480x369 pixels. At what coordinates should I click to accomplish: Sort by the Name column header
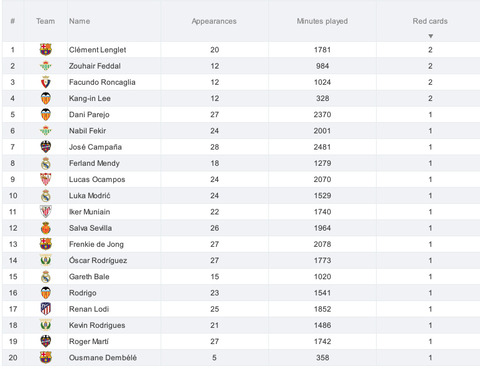(79, 21)
